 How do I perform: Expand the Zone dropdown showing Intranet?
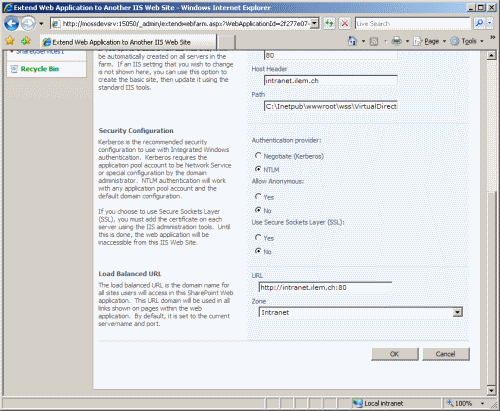458,312
